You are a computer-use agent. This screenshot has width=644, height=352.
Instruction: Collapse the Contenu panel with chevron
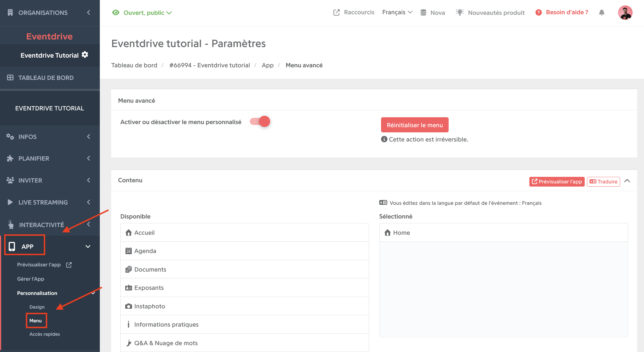(x=627, y=181)
